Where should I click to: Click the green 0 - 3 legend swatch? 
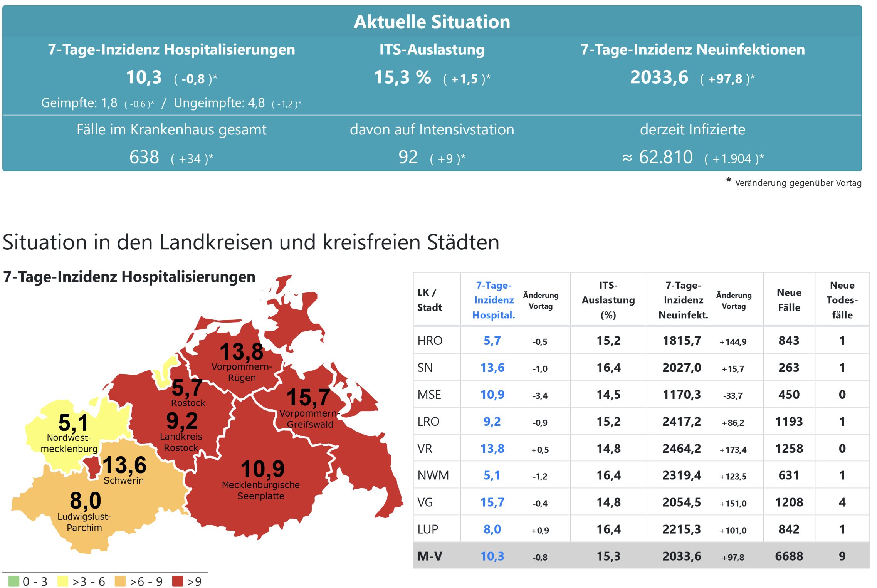(x=13, y=581)
